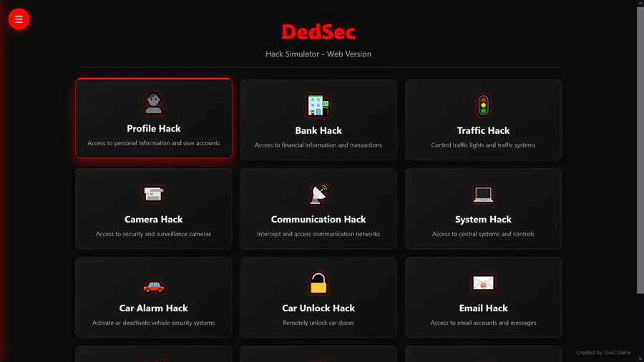The width and height of the screenshot is (644, 362).
Task: Click 'Hack Simulator - Web Version' subtitle
Action: (x=318, y=54)
